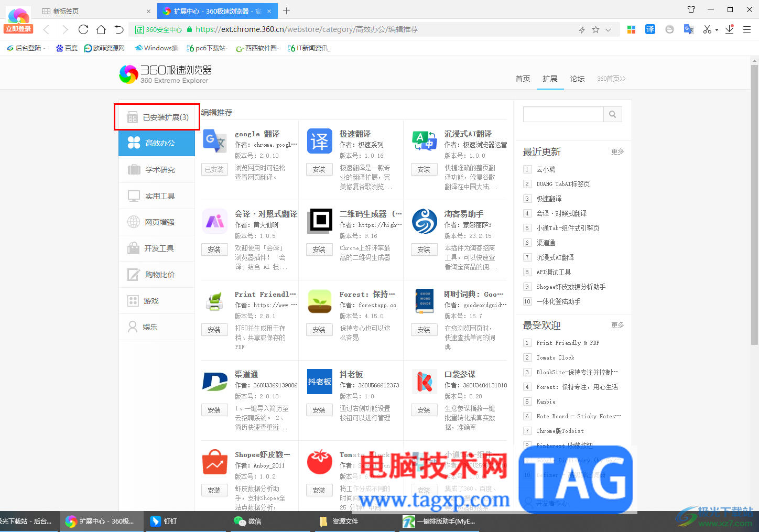The image size is (759, 532).
Task: Open the browser home page
Action: pyautogui.click(x=101, y=29)
